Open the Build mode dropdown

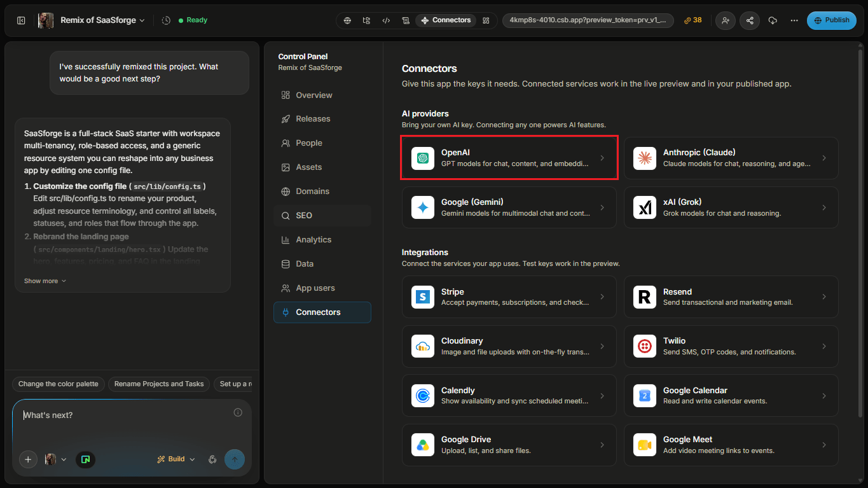point(176,459)
